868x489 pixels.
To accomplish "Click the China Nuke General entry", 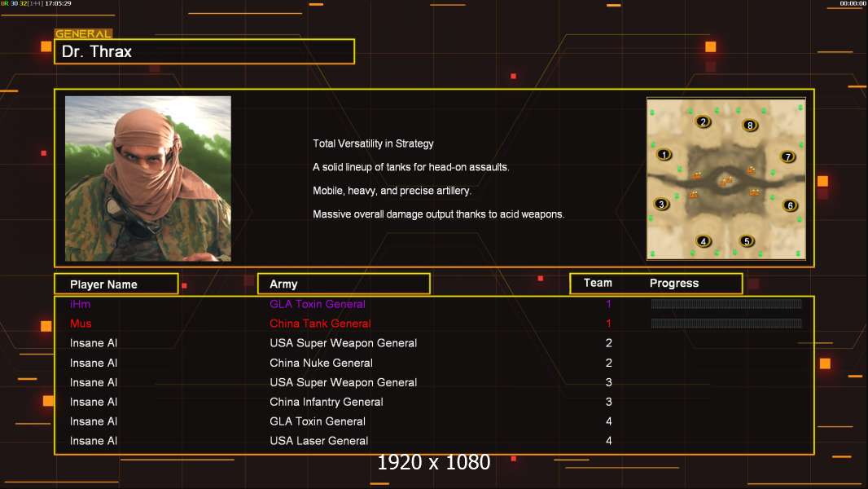I will pyautogui.click(x=321, y=363).
